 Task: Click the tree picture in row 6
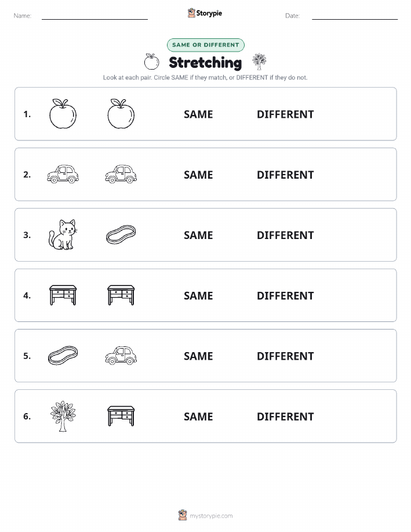63,416
